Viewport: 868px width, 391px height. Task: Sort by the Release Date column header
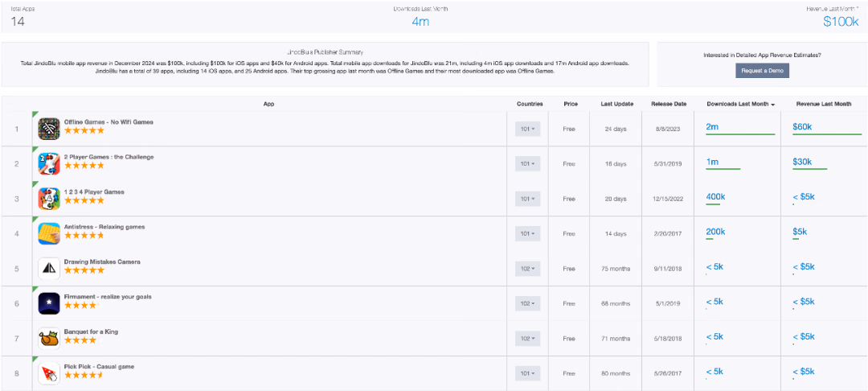coord(669,104)
